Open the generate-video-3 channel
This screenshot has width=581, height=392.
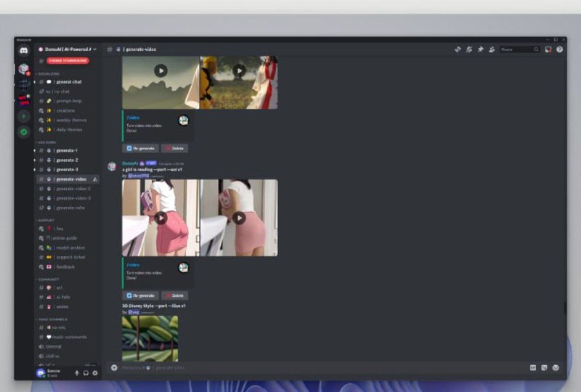[68, 198]
